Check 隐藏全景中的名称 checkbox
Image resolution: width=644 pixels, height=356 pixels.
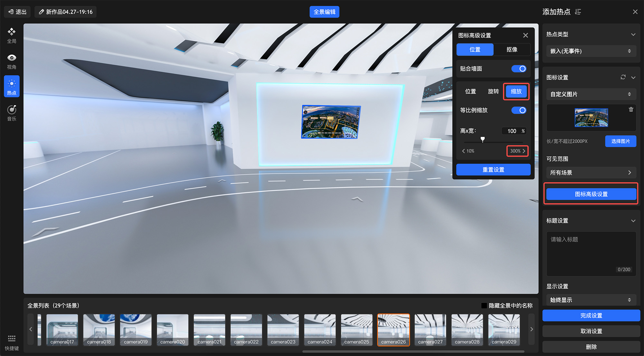[484, 305]
